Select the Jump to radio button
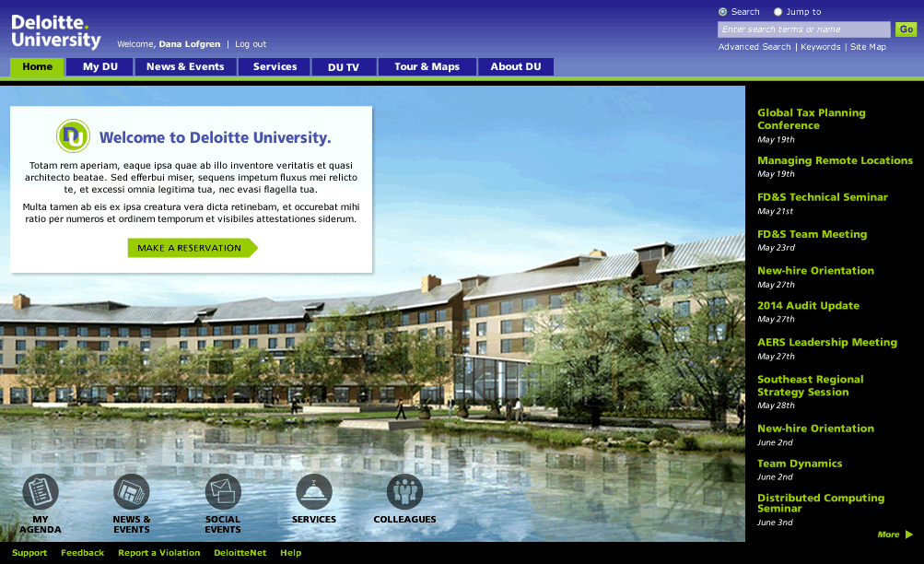The width and height of the screenshot is (924, 564). click(778, 12)
